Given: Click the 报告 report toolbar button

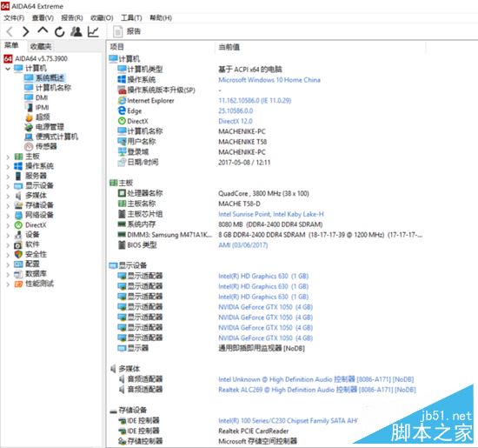Looking at the screenshot, I should pos(127,31).
